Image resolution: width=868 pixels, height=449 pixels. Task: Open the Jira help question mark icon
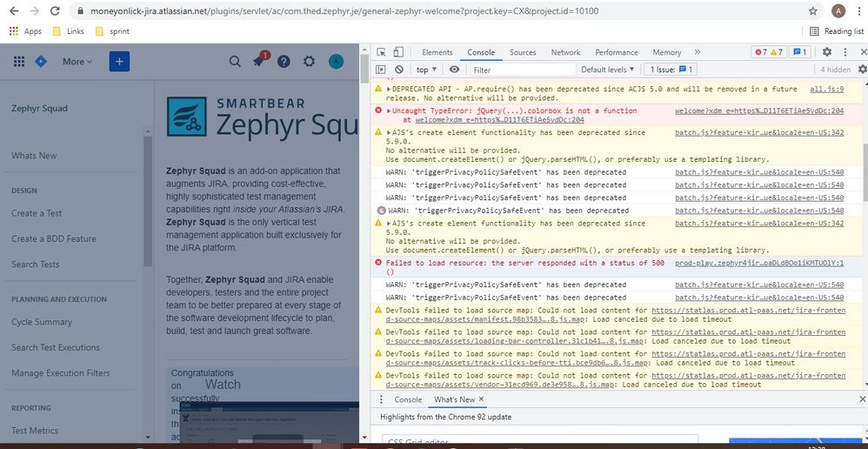284,62
